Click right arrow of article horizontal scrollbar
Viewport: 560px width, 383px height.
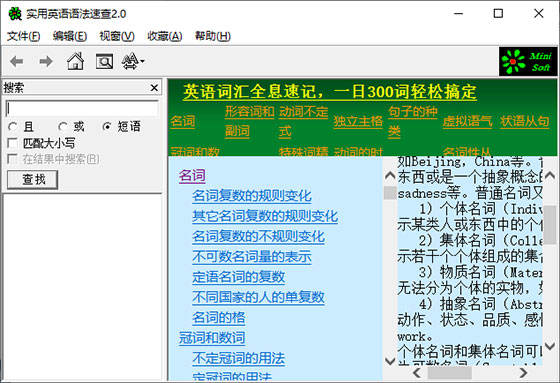pos(523,373)
